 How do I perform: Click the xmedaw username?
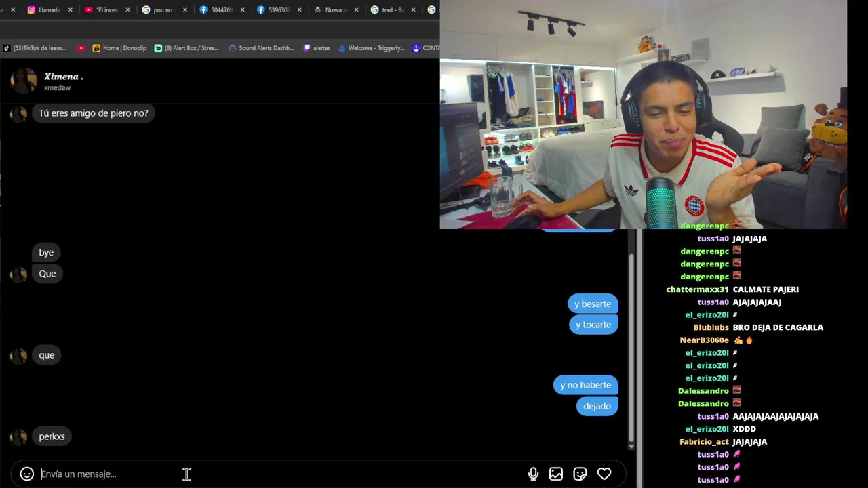57,88
